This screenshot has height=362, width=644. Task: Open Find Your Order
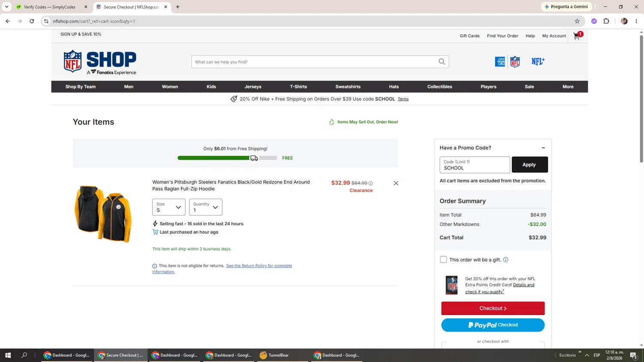tap(503, 36)
